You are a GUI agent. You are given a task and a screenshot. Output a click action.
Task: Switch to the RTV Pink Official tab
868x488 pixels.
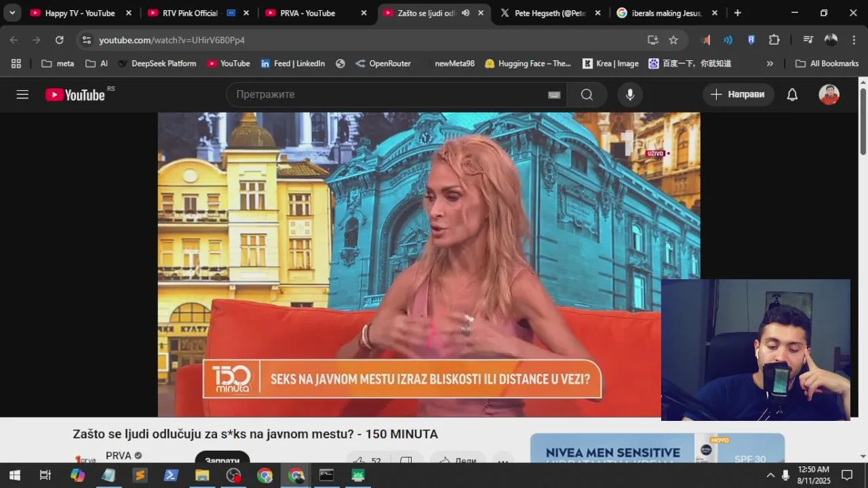pyautogui.click(x=191, y=13)
